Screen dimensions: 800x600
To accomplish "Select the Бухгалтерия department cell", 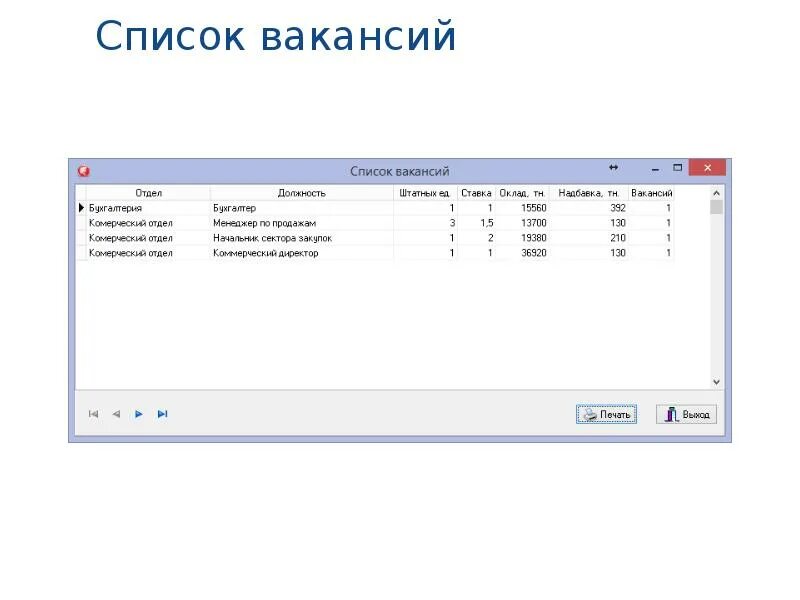I will coord(148,208).
